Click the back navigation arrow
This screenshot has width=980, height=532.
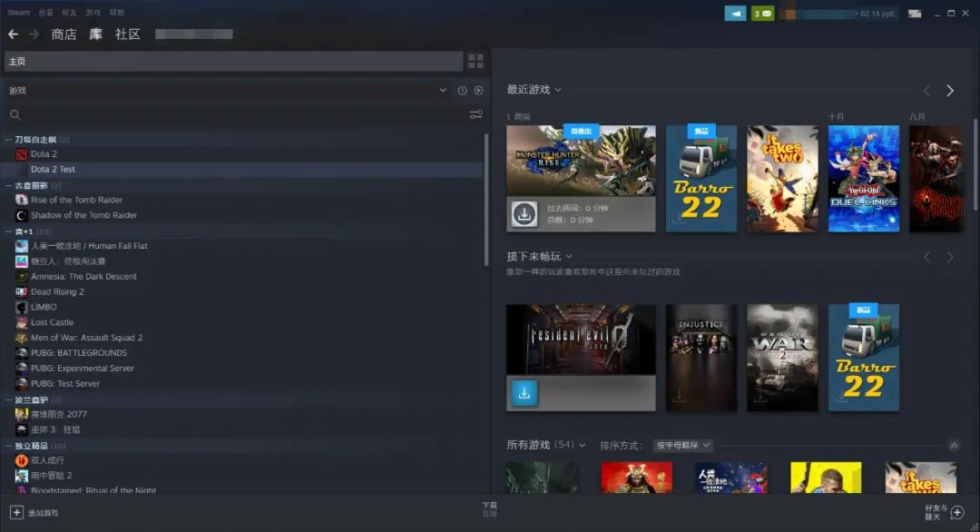(13, 34)
